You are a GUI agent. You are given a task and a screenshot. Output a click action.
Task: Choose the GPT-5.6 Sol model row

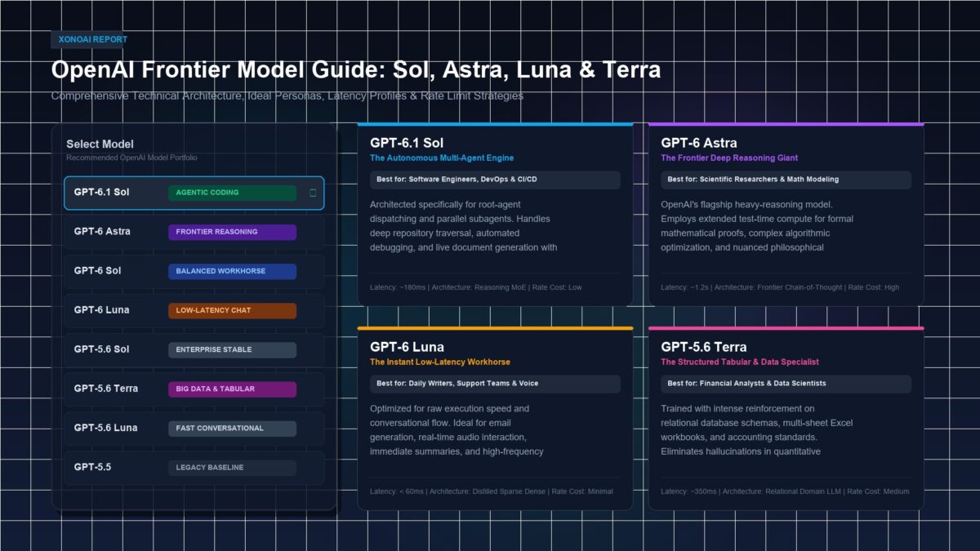[x=194, y=349]
